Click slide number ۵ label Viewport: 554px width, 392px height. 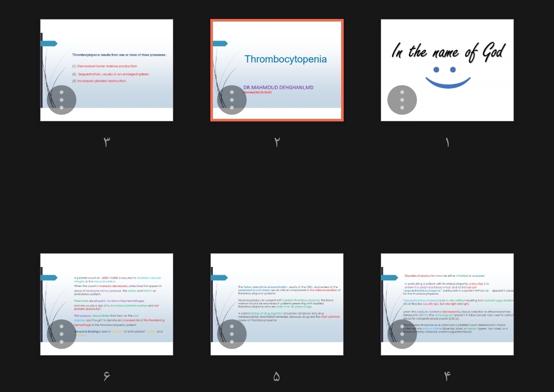pos(276,377)
